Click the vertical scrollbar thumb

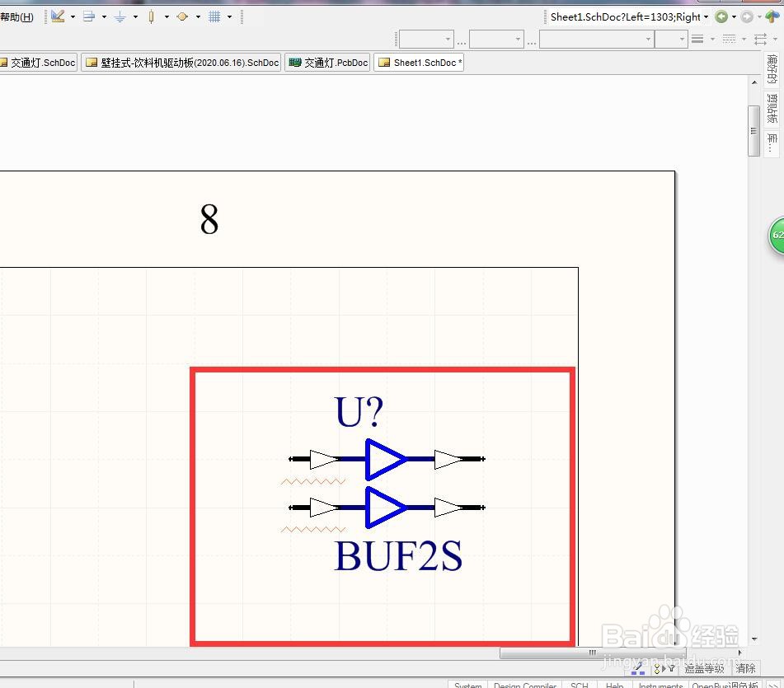click(754, 131)
